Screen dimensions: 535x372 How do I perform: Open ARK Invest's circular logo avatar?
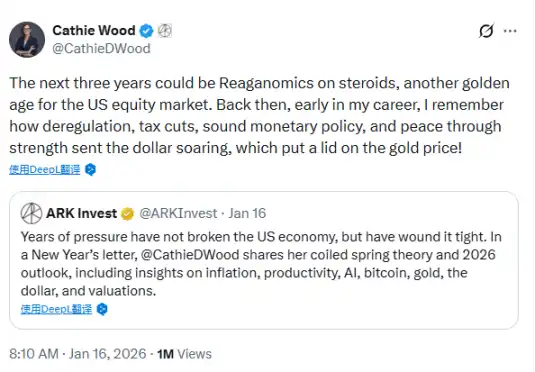[x=31, y=213]
